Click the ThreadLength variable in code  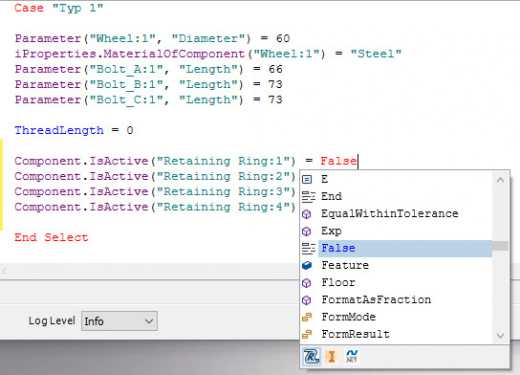coord(59,130)
